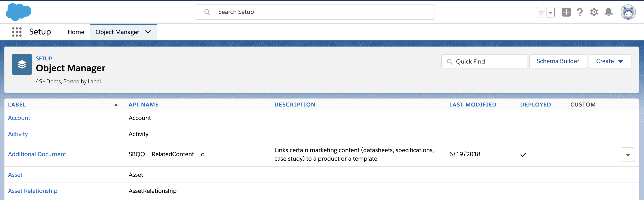Screen dimensions: 644x200
Task: Click the Salesforce cloud logo
Action: [19, 12]
